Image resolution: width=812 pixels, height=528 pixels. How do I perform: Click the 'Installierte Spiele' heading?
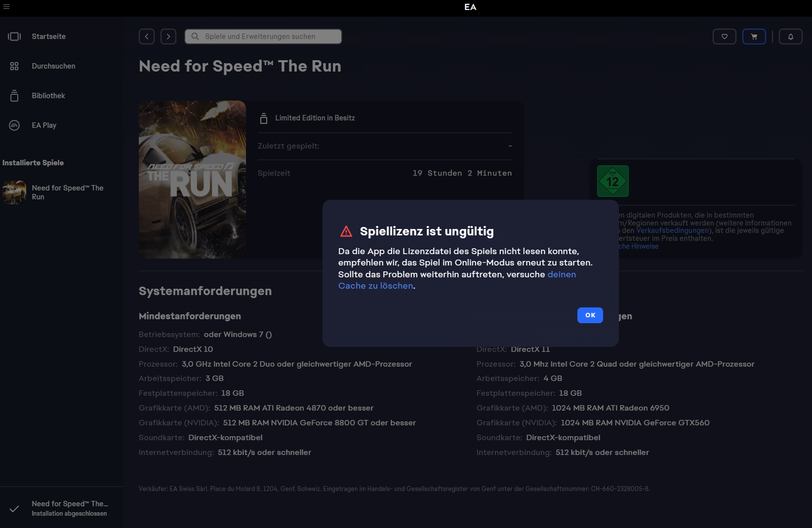pos(33,163)
